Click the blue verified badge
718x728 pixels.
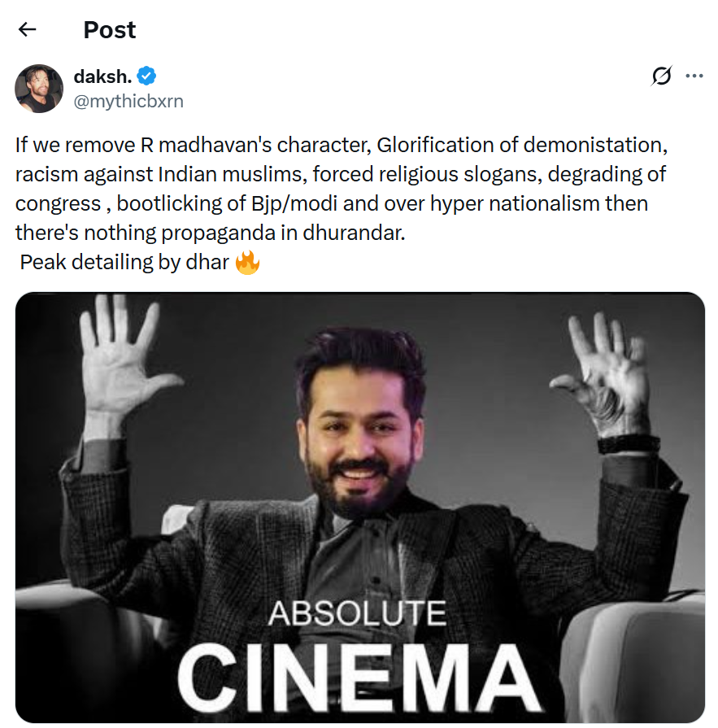(x=146, y=76)
